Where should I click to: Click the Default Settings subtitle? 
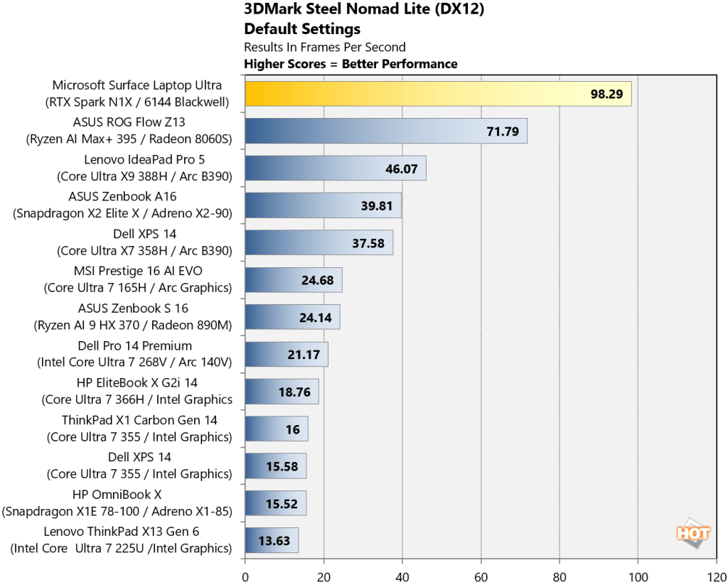coord(302,28)
